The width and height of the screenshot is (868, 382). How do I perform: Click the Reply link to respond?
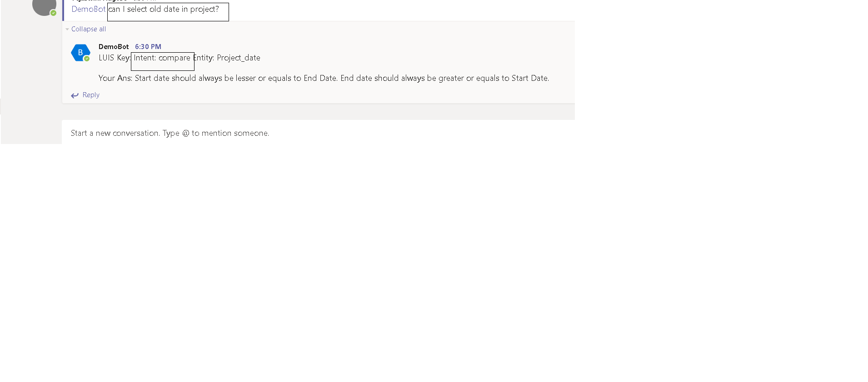(x=90, y=95)
